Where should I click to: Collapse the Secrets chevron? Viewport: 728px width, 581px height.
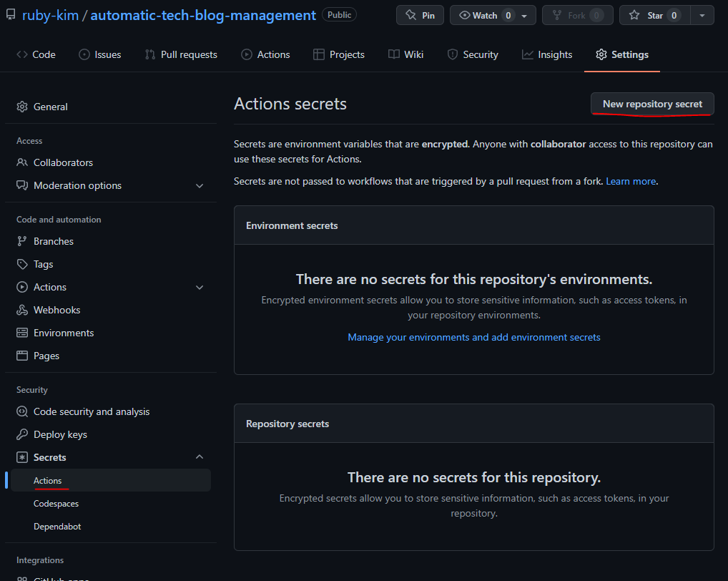200,457
